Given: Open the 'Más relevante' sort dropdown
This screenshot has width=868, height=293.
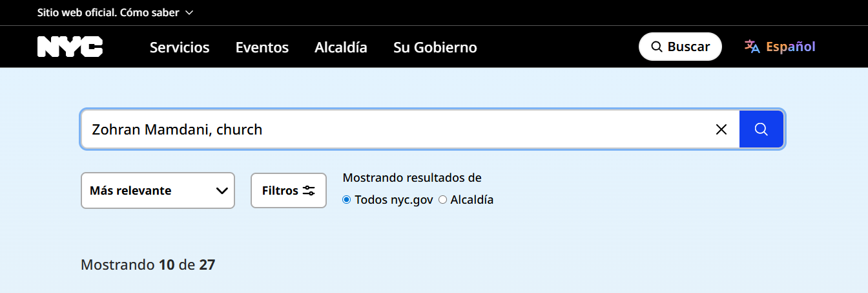Looking at the screenshot, I should (157, 191).
